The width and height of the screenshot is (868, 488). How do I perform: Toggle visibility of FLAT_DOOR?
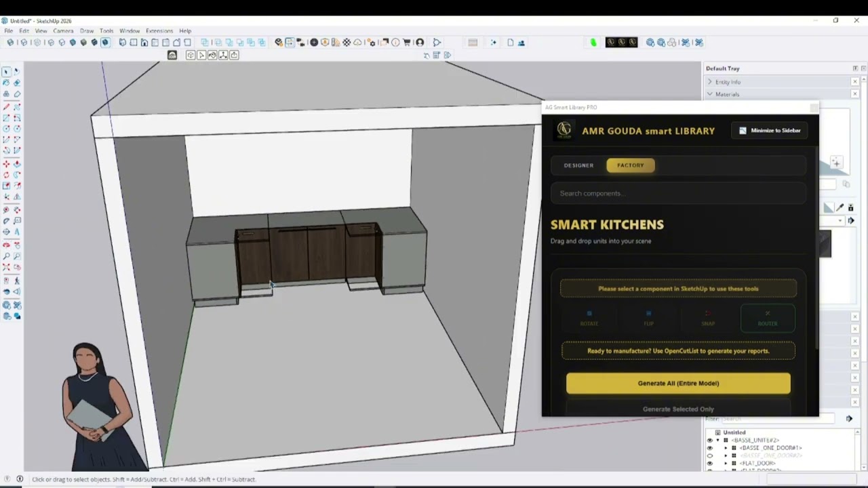(x=710, y=464)
